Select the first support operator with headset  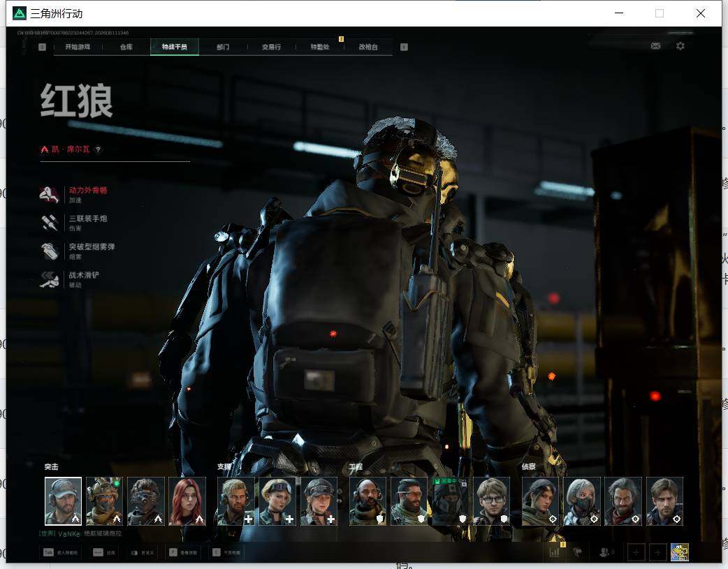pyautogui.click(x=236, y=501)
